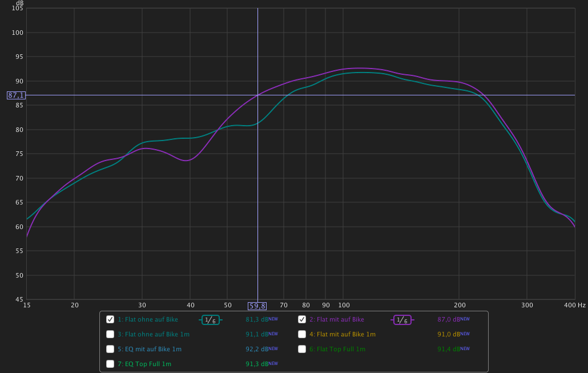Click the 400 Hz axis label

(577, 305)
